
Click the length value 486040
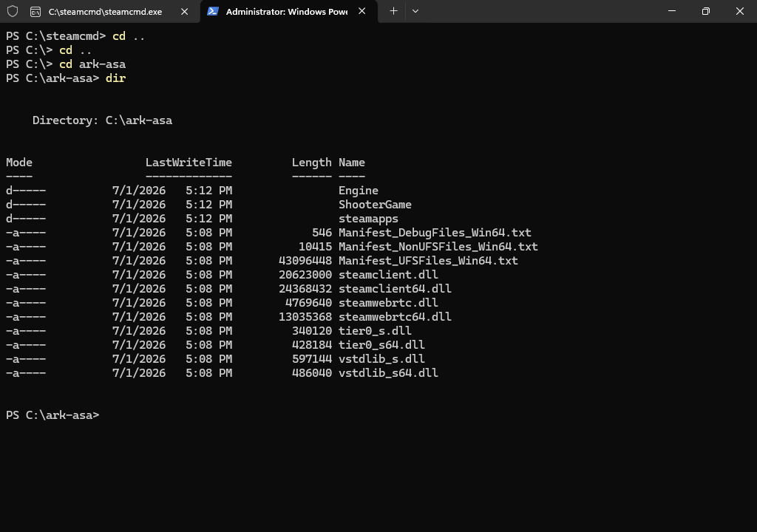pos(312,372)
